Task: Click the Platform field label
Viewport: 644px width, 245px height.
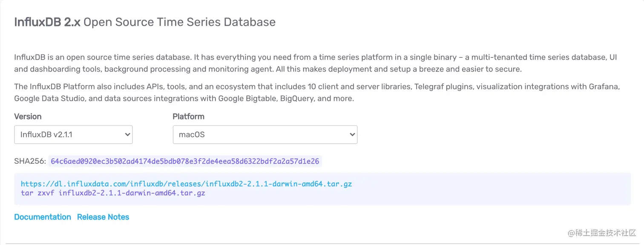Action: tap(188, 116)
